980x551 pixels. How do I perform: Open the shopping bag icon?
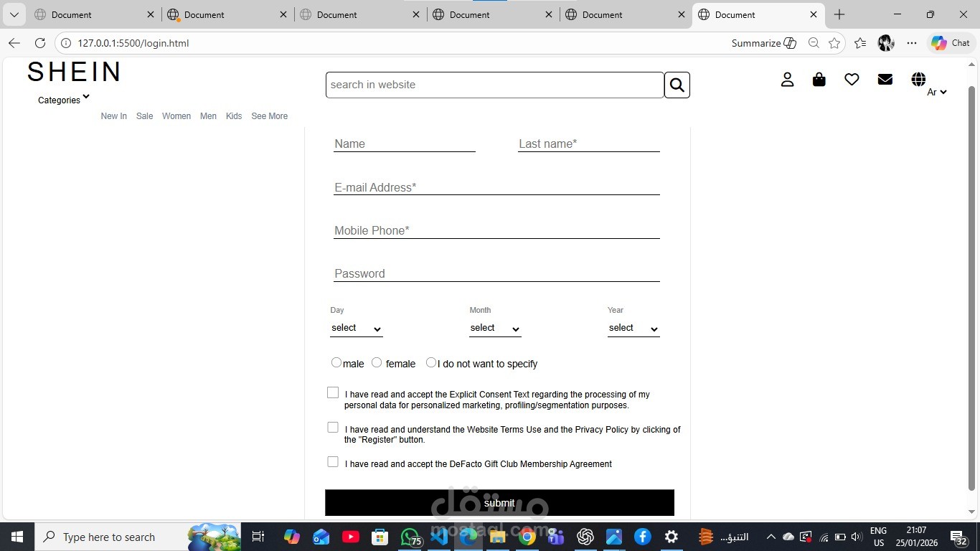pos(819,80)
